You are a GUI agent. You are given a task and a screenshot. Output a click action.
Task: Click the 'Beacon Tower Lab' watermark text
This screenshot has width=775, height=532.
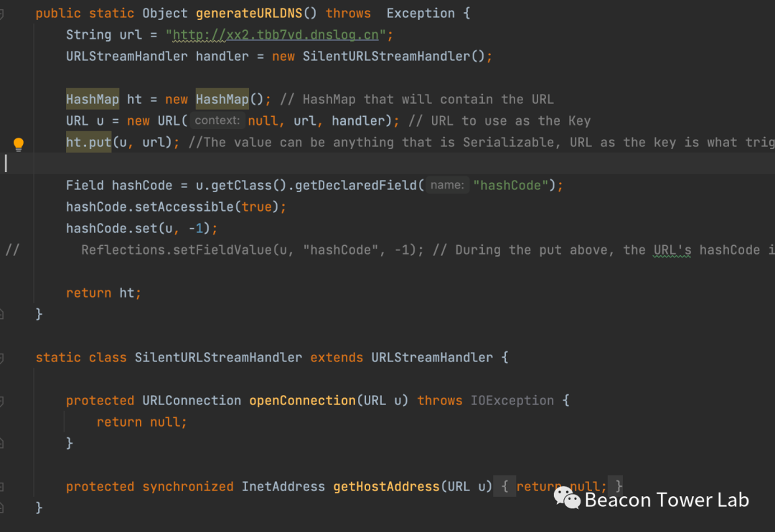point(667,499)
